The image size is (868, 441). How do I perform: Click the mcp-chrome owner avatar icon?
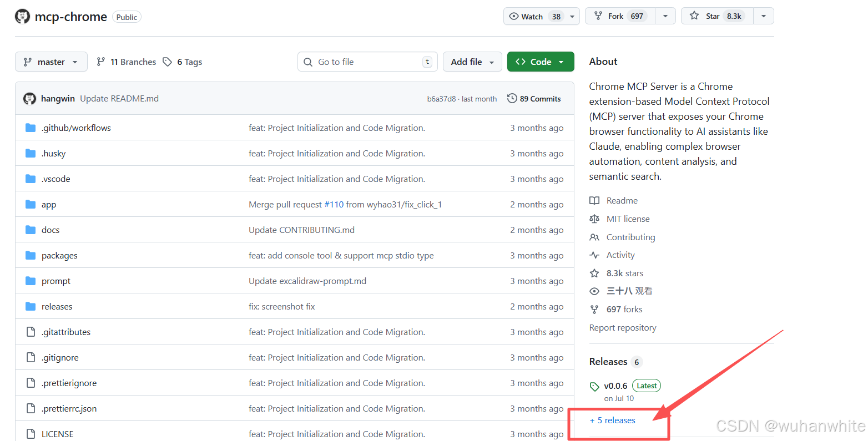click(x=22, y=17)
